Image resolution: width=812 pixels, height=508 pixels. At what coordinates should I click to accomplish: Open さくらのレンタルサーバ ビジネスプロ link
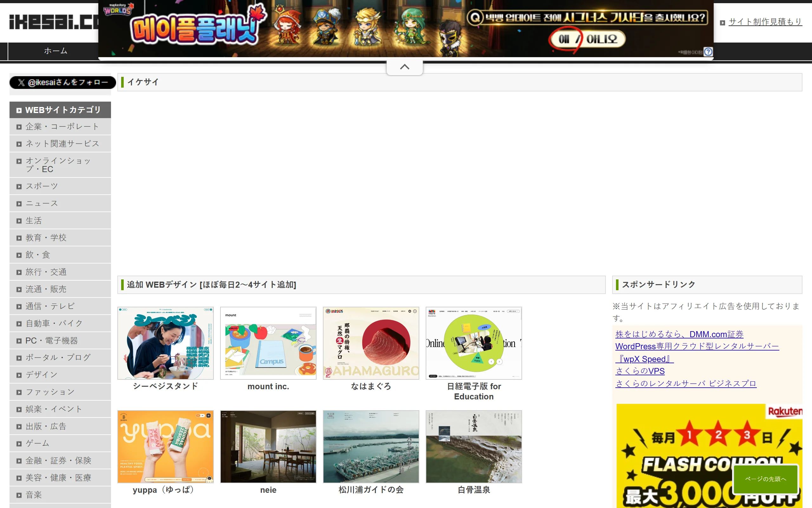[686, 384]
